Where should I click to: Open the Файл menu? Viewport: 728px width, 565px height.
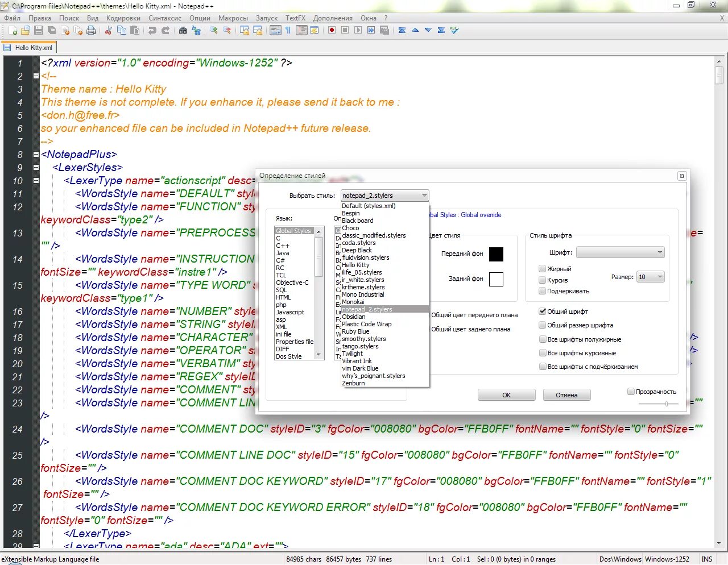[x=12, y=18]
